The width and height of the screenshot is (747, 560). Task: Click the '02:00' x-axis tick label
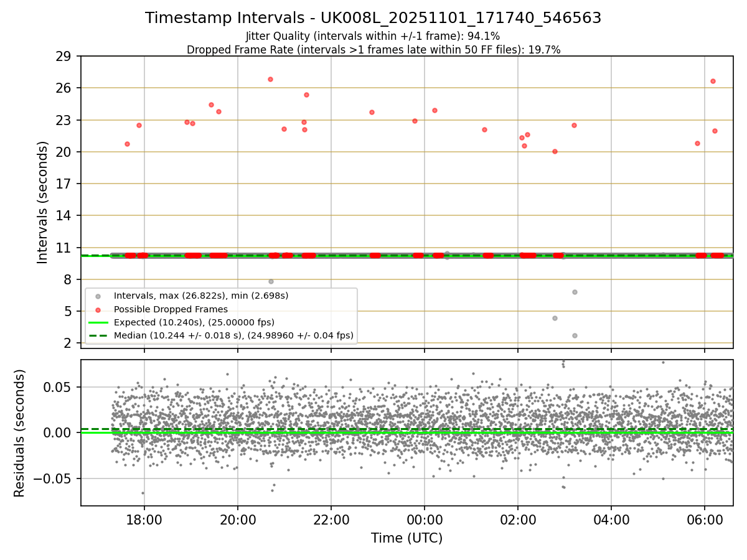pos(518,520)
